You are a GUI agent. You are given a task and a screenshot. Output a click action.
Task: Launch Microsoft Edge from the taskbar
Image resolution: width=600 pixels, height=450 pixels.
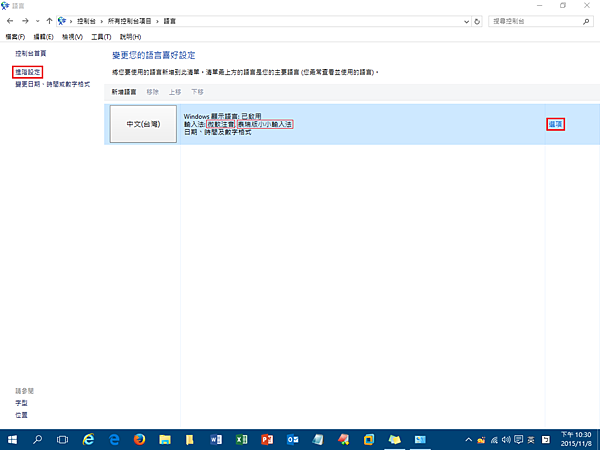coord(114,440)
